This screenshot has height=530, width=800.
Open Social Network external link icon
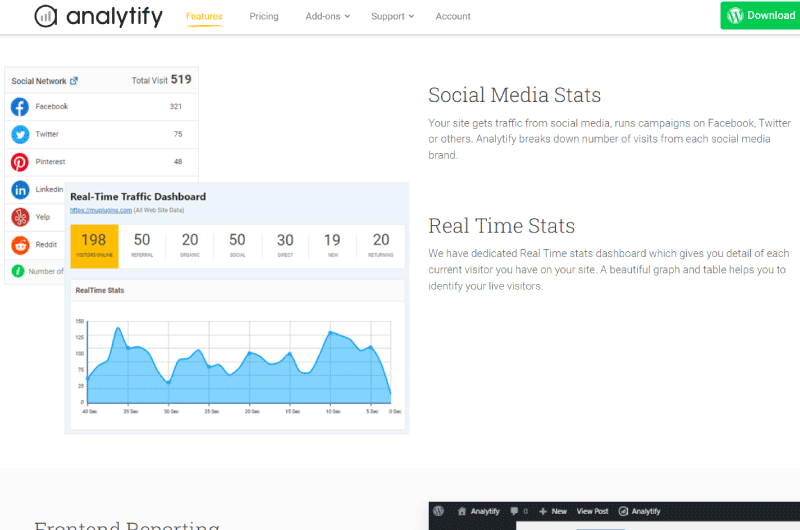[73, 81]
